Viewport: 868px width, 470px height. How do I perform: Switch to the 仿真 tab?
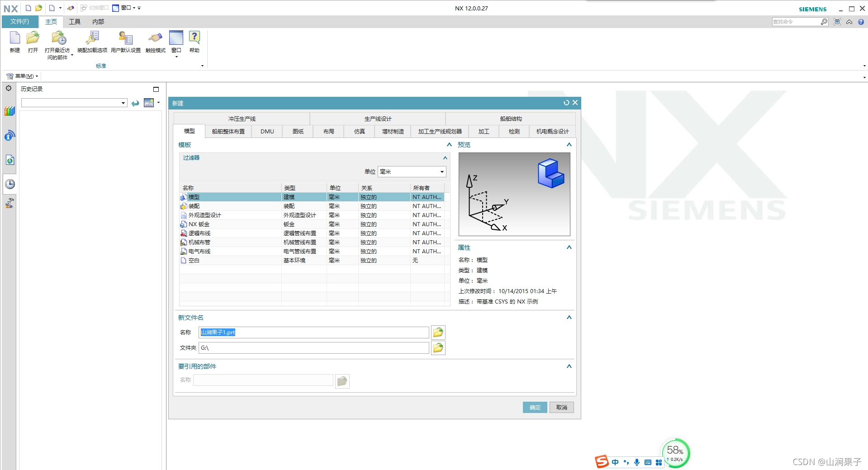coord(360,132)
